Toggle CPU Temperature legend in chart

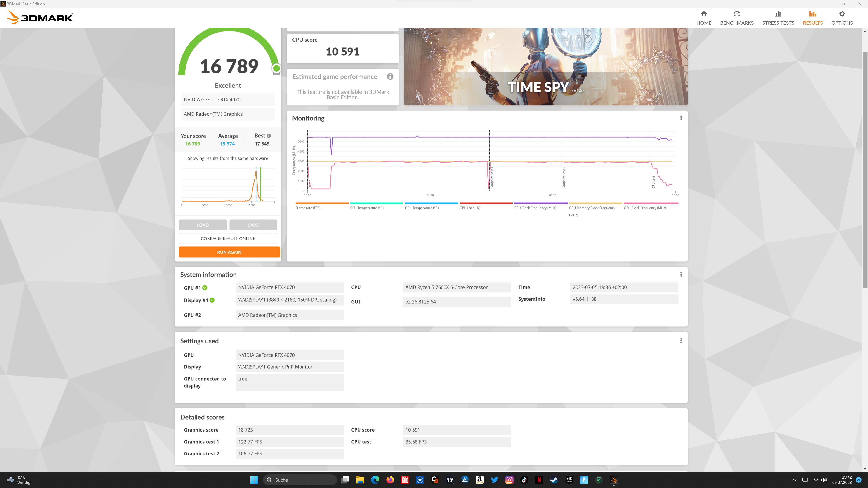pyautogui.click(x=367, y=208)
